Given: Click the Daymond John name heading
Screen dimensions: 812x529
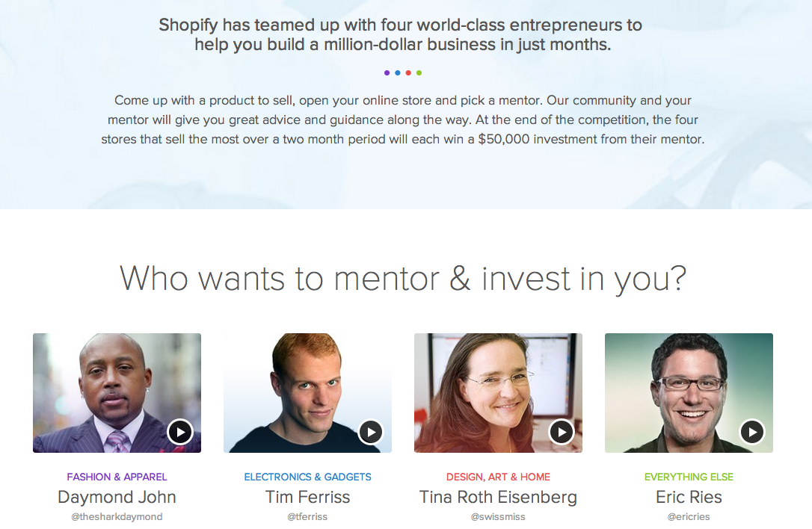Looking at the screenshot, I should point(117,497).
